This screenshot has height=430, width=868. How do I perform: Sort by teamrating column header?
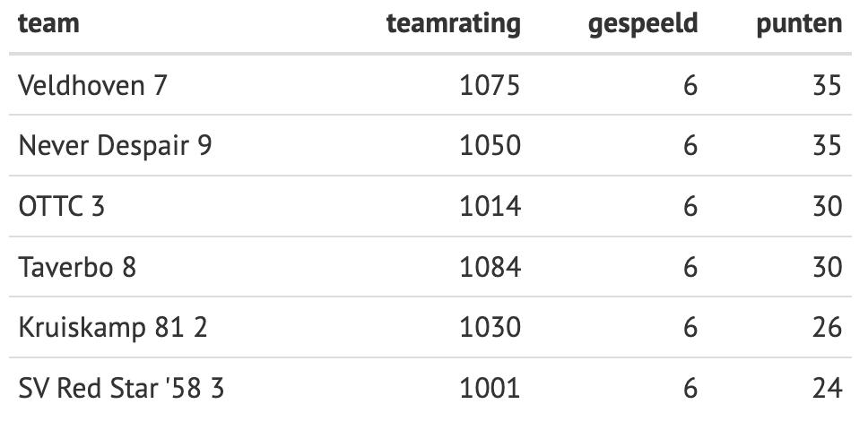pyautogui.click(x=454, y=24)
